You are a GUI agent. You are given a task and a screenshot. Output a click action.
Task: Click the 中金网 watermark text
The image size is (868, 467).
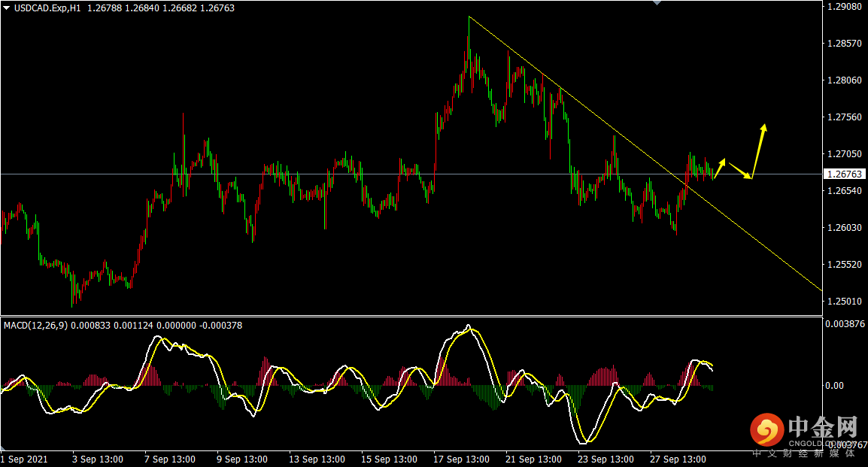pyautogui.click(x=822, y=428)
